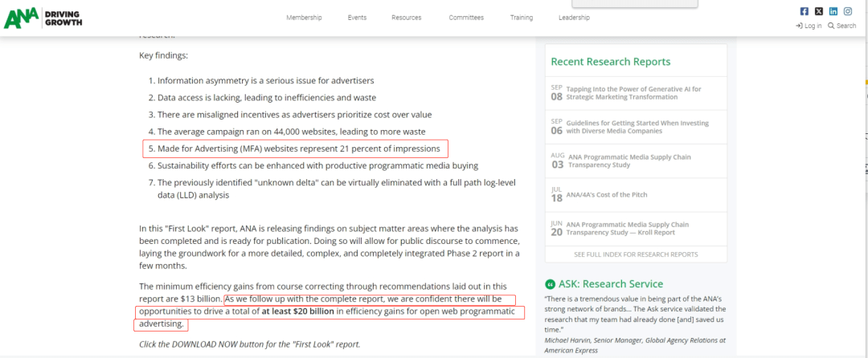Click See Full Index for Research Reports
Screen dimensions: 868x358
[x=636, y=254]
